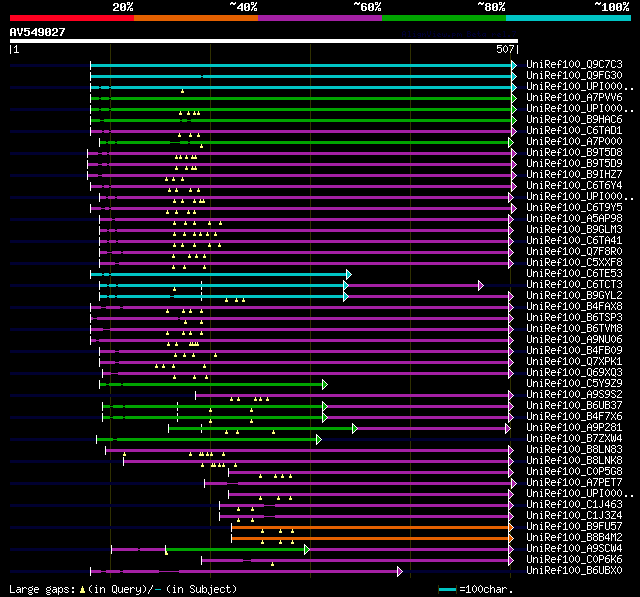Select hit label UniRef100_B8B4M2
This screenshot has height=597, width=640.
(x=574, y=538)
